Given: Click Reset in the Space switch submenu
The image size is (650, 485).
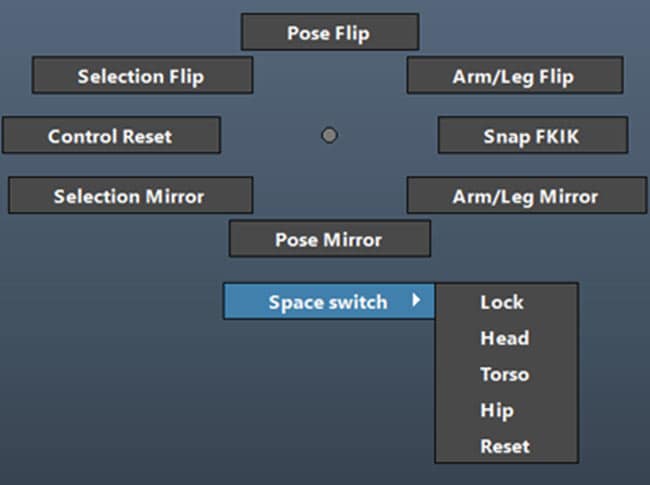Looking at the screenshot, I should point(504,446).
